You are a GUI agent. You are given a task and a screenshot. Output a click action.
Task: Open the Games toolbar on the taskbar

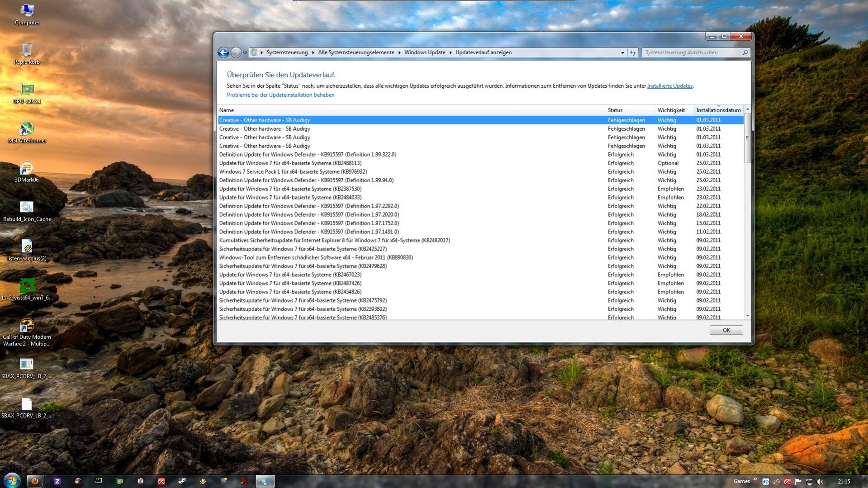point(741,481)
